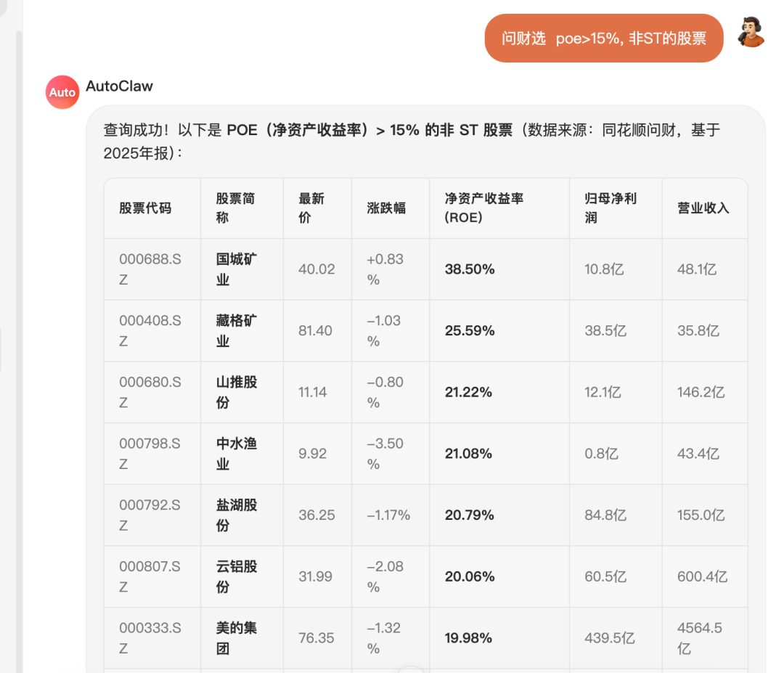Click the 净资产收益率 (ROE) column header
Screen dimensions: 784x673
(x=484, y=208)
